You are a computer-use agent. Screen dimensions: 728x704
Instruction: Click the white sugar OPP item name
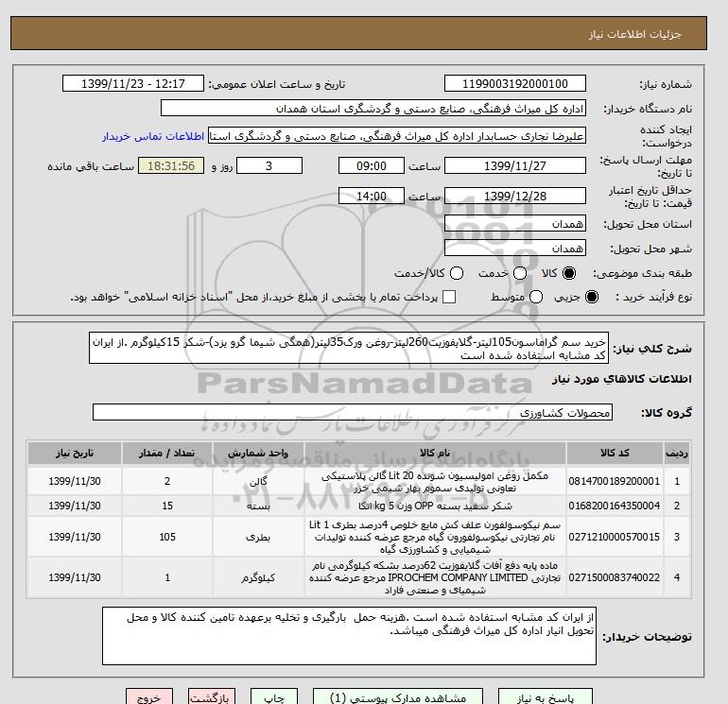(435, 506)
